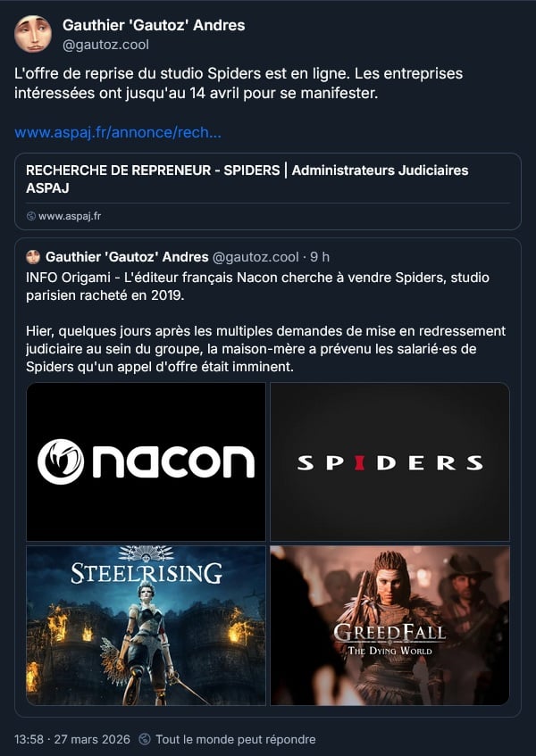The height and width of the screenshot is (756, 536).
Task: Click the @gautoz.cool handle under the name
Action: pyautogui.click(x=105, y=45)
